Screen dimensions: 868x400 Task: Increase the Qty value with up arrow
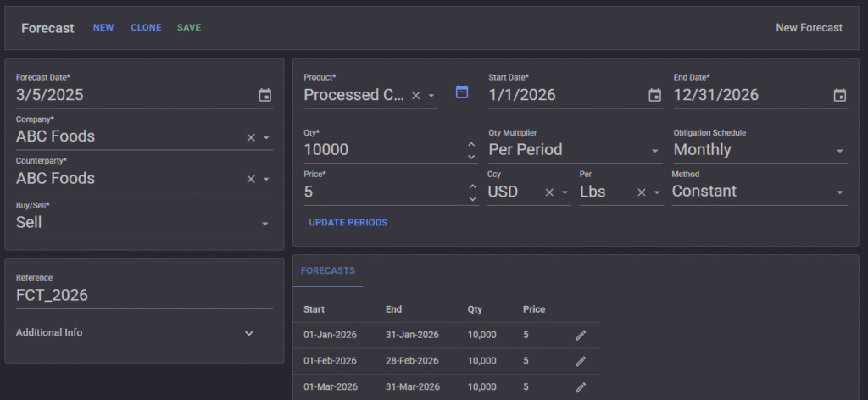(x=471, y=144)
